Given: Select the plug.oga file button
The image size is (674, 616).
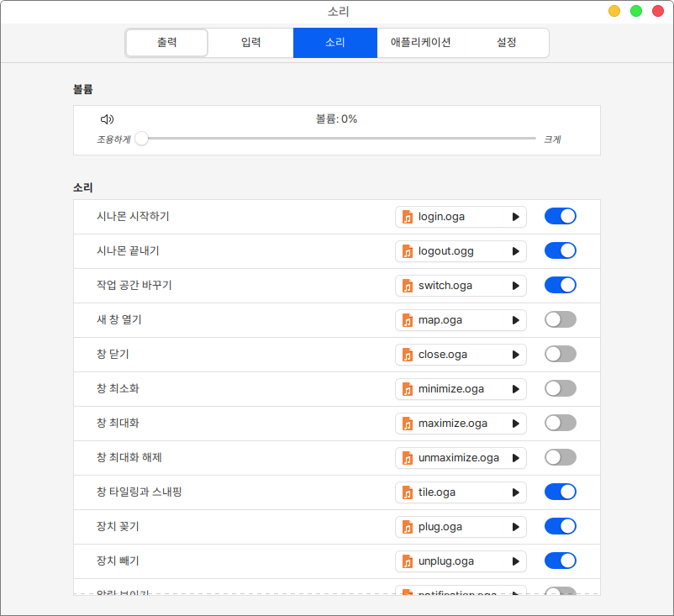Looking at the screenshot, I should 452,527.
